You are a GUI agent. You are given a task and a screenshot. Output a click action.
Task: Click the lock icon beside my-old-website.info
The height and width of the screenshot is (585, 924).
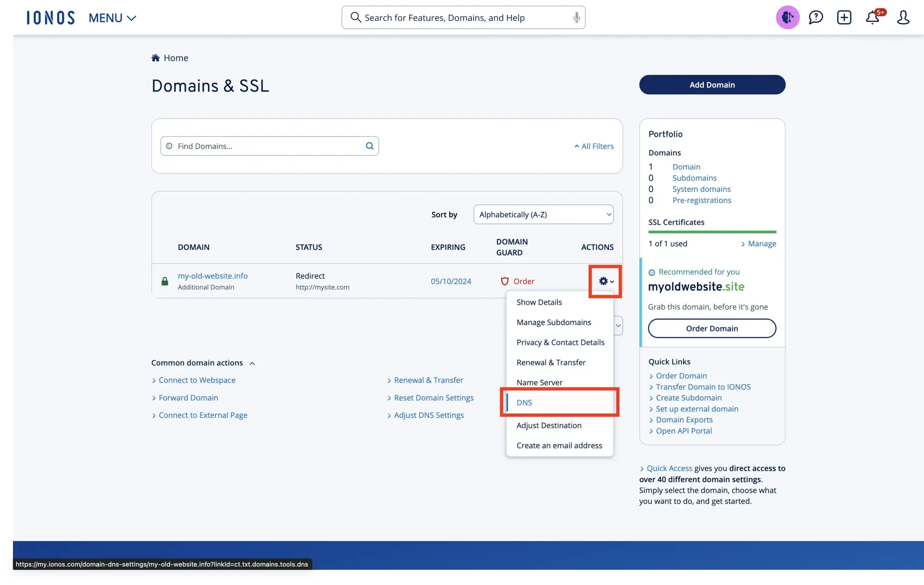tap(165, 281)
